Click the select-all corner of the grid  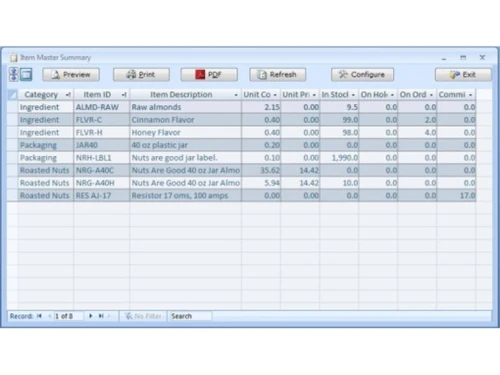click(12, 95)
